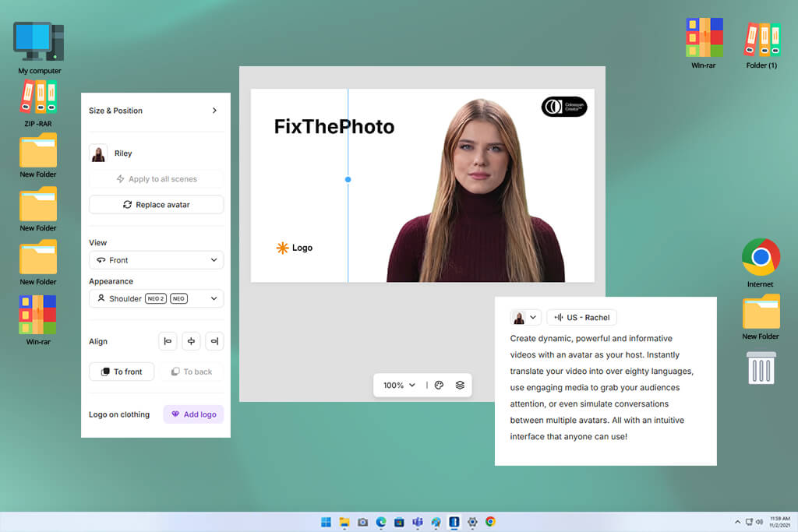Click the US - Rachel voice button
The width and height of the screenshot is (798, 532).
[581, 317]
